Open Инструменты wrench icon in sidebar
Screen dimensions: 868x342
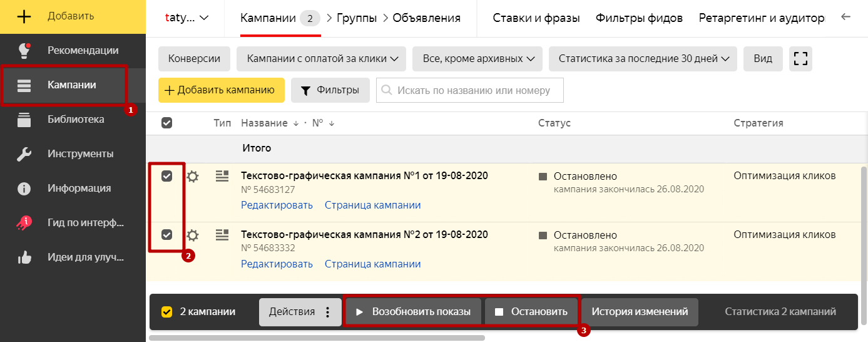(24, 153)
